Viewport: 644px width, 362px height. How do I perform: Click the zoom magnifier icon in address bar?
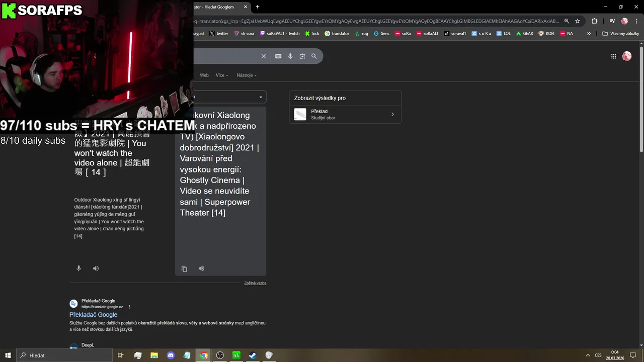coord(567,21)
